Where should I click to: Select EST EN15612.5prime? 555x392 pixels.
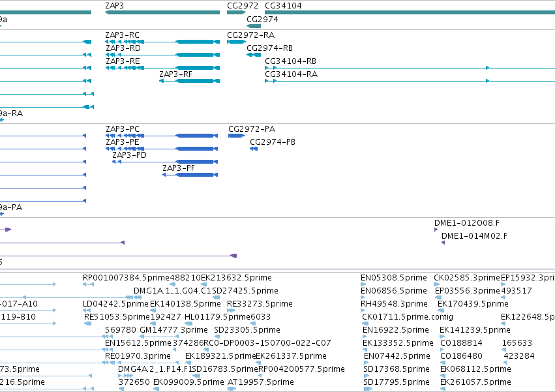tap(138, 343)
